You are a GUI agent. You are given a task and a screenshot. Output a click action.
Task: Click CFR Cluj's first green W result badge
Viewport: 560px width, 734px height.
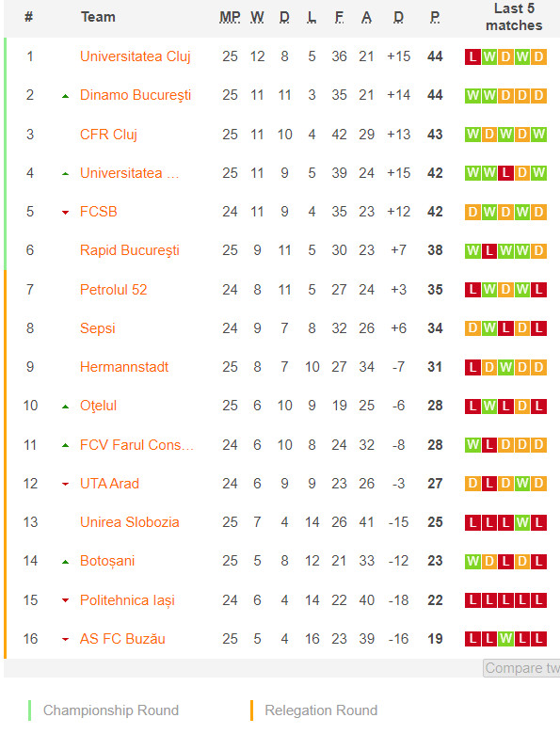click(x=472, y=135)
